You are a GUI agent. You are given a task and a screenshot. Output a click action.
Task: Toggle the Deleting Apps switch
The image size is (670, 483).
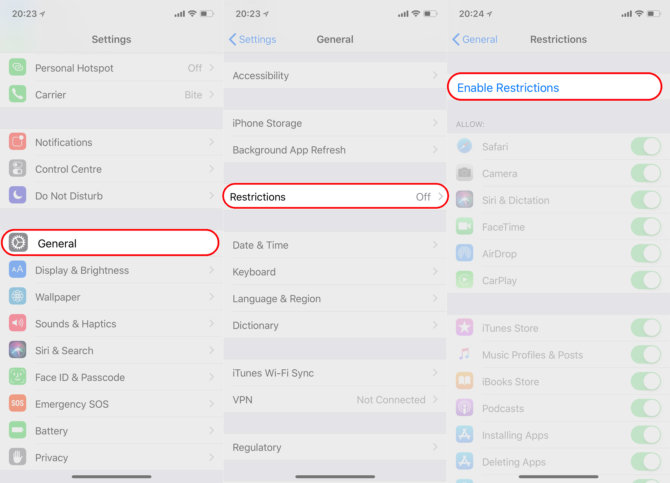click(646, 462)
